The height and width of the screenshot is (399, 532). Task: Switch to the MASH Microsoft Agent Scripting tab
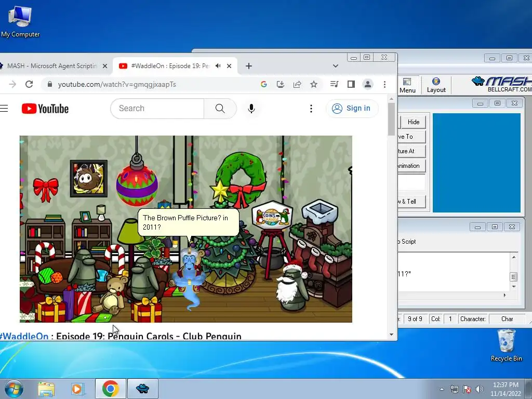tap(51, 66)
